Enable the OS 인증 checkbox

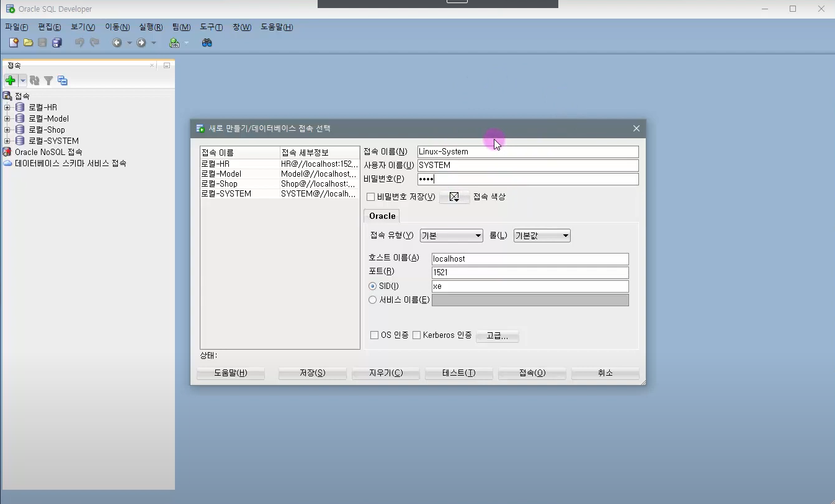click(x=374, y=335)
